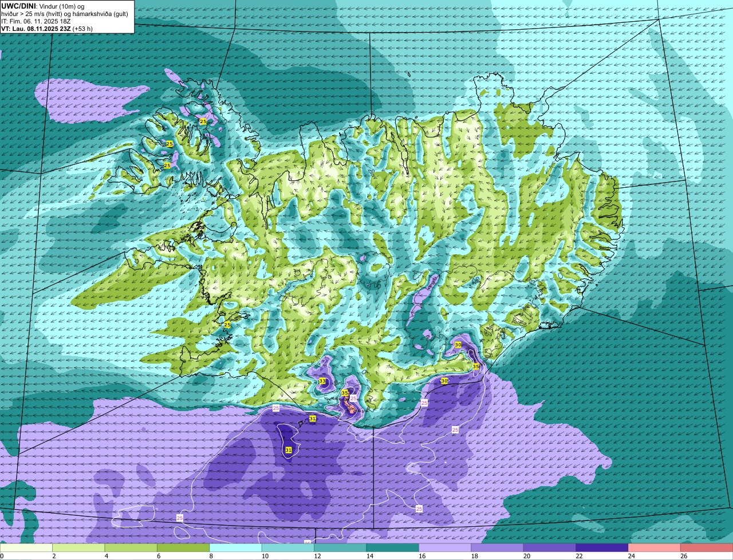733x560 pixels.
Task: Click the 4–6 m/s light green legend swatch
Action: coord(131,548)
